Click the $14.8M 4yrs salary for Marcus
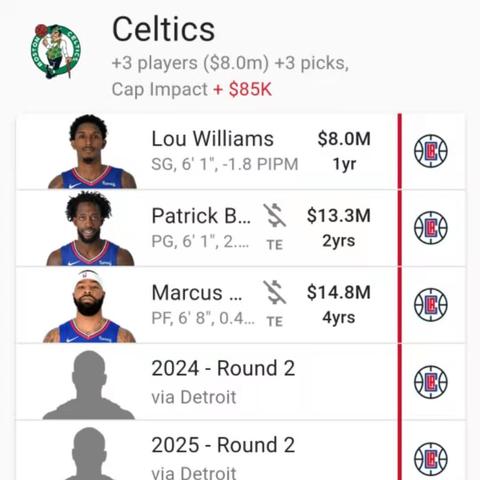Viewport: 480px width, 480px height. (339, 305)
